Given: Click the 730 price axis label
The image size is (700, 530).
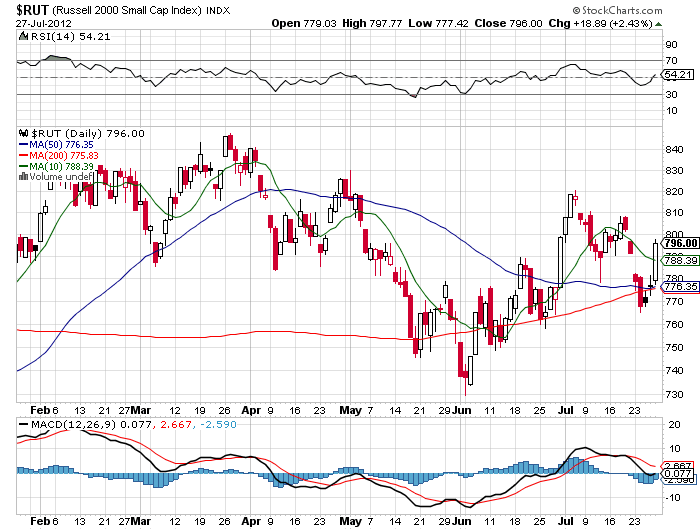Looking at the screenshot, I should tap(675, 394).
